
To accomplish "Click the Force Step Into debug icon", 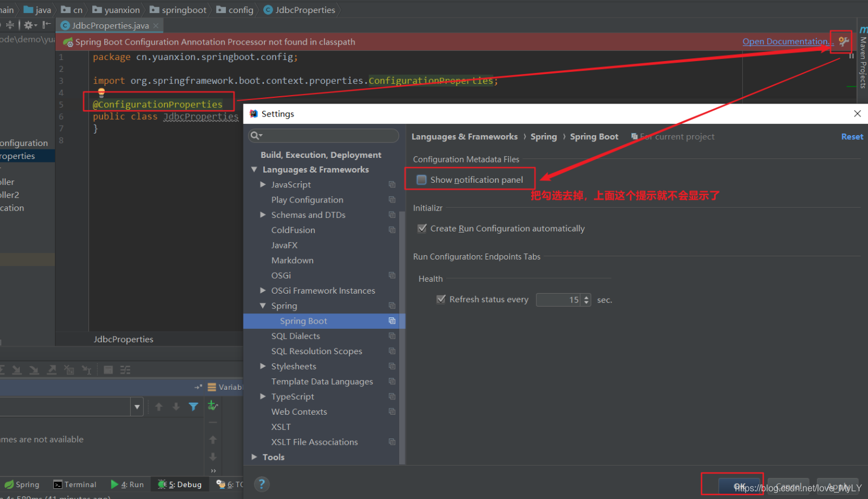I will pos(34,370).
